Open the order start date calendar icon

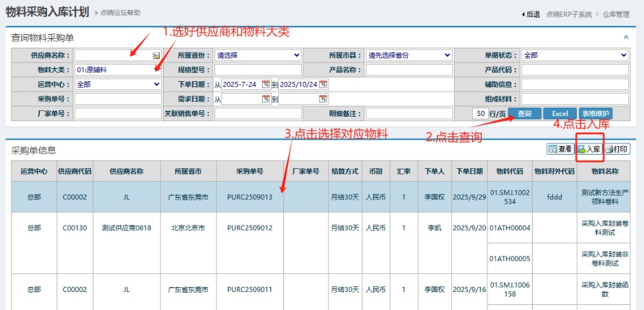pos(266,84)
